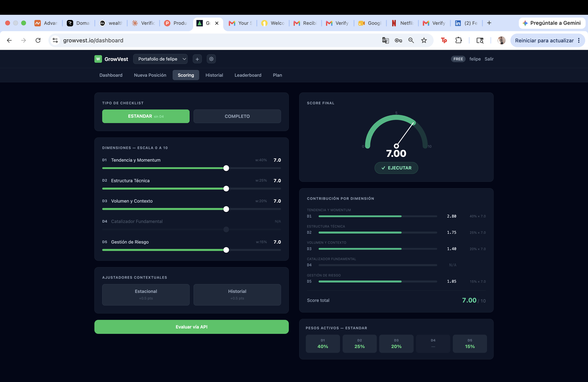This screenshot has width=588, height=382.
Task: Toggle the Estacional contextual adjuster
Action: coord(146,295)
